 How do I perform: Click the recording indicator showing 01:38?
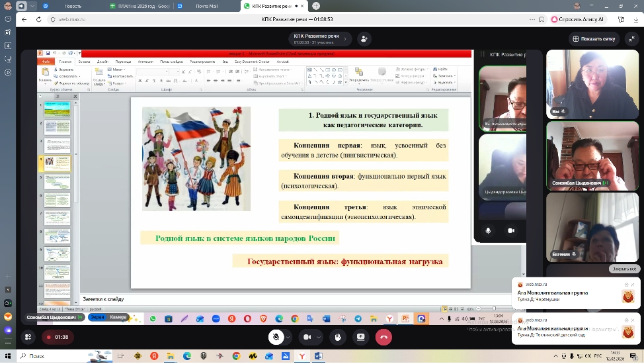pyautogui.click(x=57, y=337)
